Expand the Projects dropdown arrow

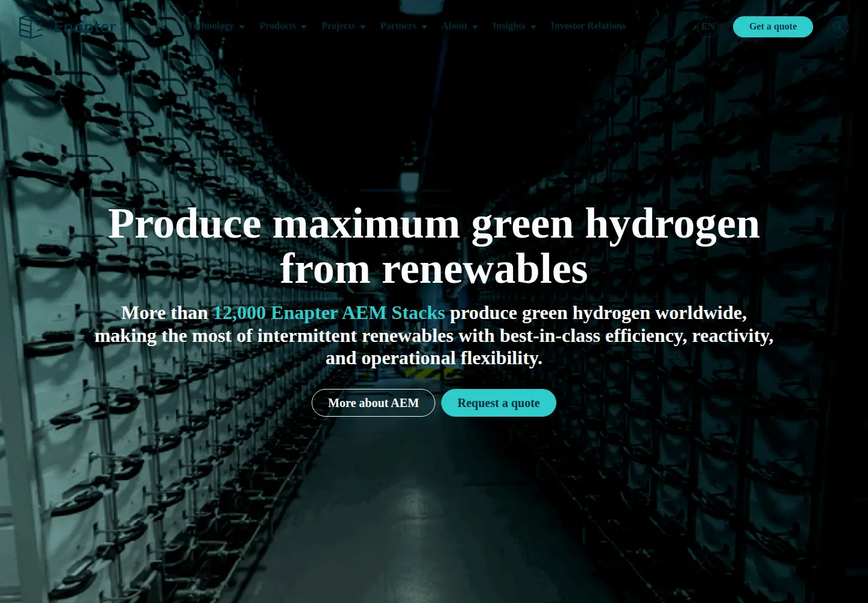pos(363,27)
